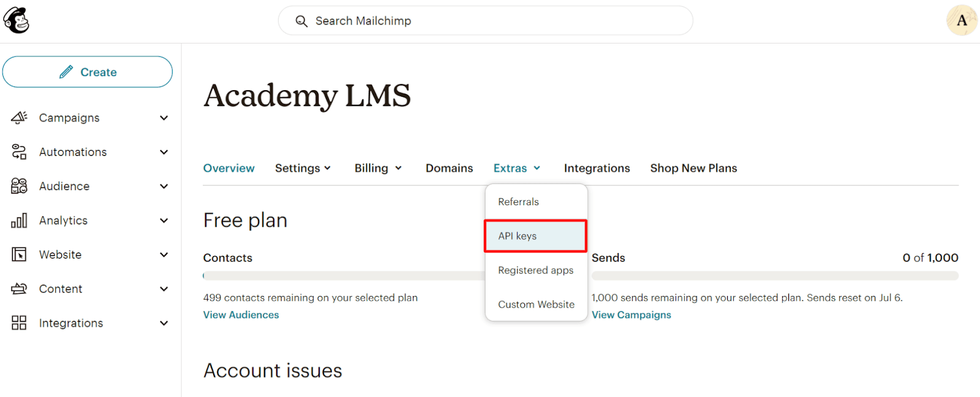Open the View Audiences link

pos(241,315)
